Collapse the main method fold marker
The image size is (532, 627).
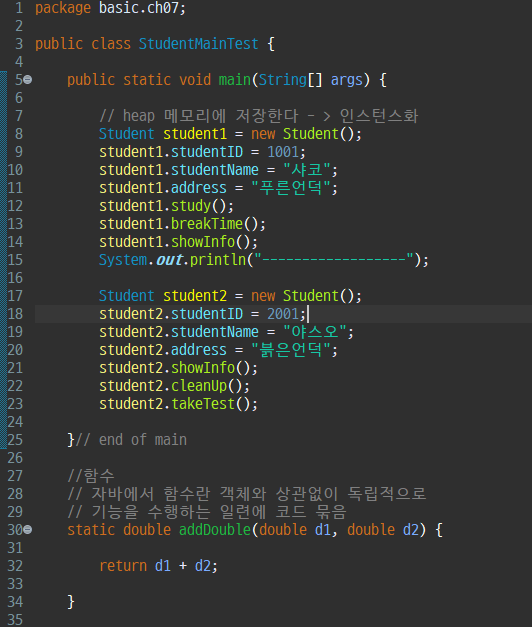point(28,80)
